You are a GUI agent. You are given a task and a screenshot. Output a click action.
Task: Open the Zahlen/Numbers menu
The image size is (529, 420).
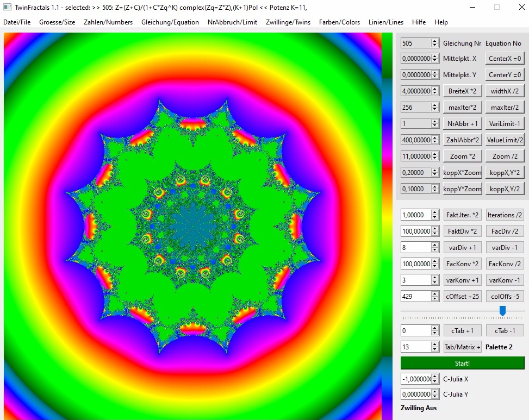point(108,22)
